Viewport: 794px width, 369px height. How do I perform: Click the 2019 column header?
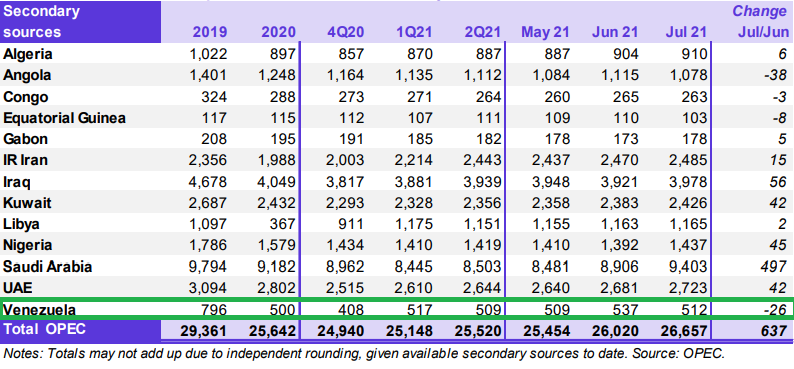pyautogui.click(x=210, y=32)
